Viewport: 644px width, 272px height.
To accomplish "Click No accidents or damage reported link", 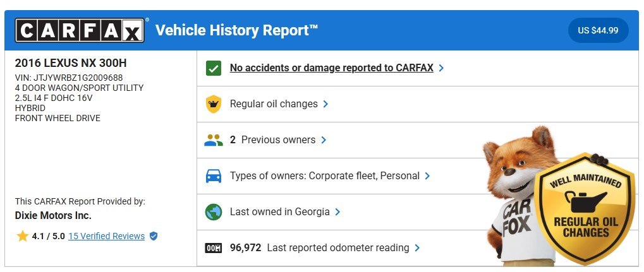I will click(331, 68).
